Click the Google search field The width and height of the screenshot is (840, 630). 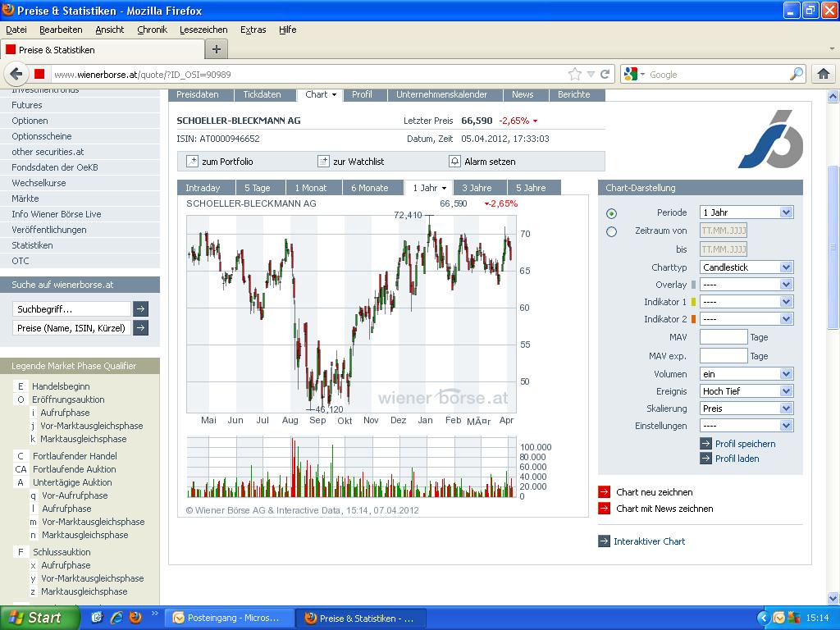tap(718, 75)
